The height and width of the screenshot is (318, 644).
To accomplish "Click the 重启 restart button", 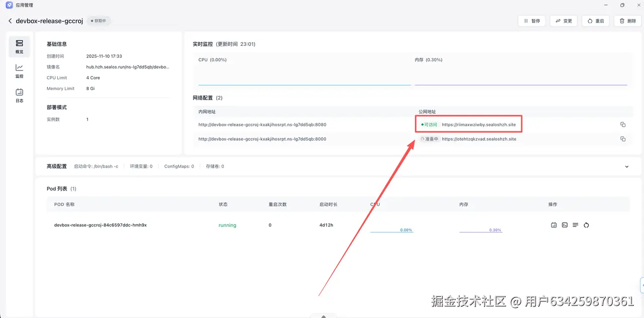I will [596, 21].
